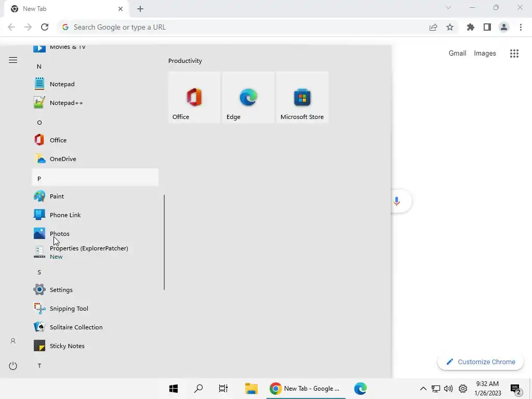Open a new Chrome tab with plus

point(140,9)
